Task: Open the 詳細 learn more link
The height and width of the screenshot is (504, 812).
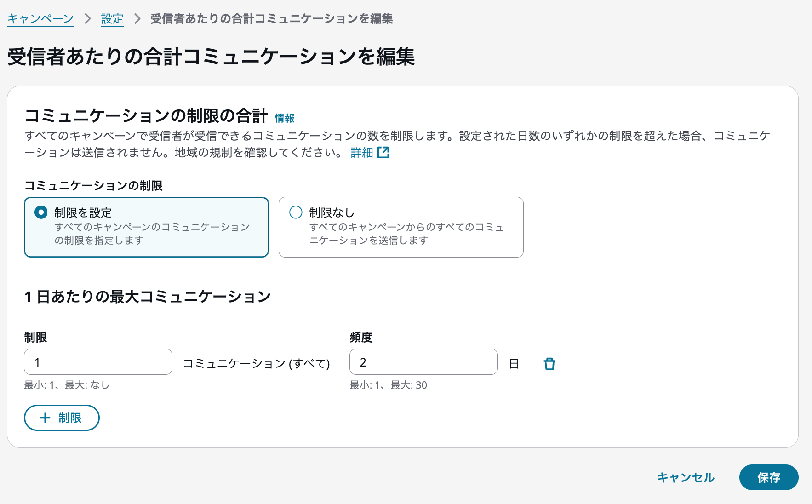Action: pyautogui.click(x=362, y=153)
